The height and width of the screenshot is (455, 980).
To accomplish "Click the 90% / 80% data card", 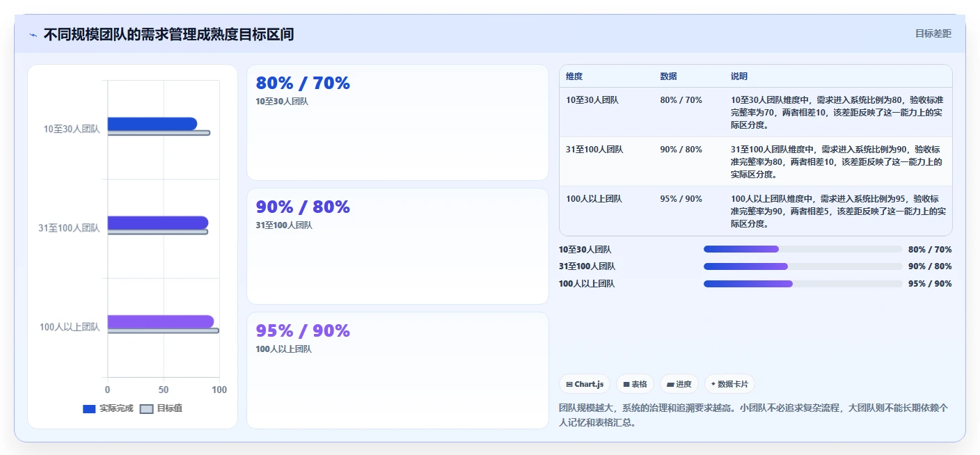I will [397, 246].
